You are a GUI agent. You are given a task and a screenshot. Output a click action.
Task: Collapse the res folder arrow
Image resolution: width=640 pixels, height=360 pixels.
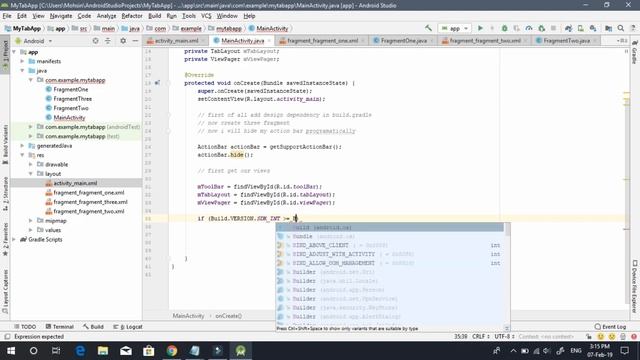(x=22, y=155)
